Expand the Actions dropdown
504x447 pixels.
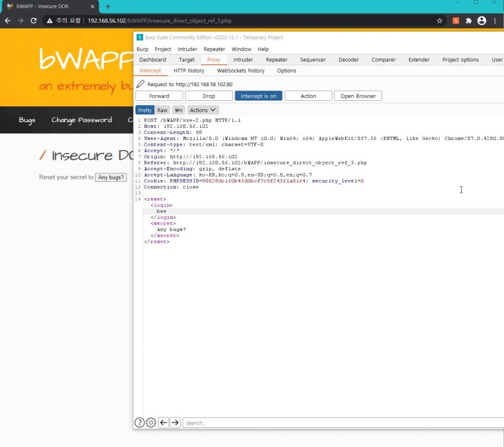pos(203,110)
